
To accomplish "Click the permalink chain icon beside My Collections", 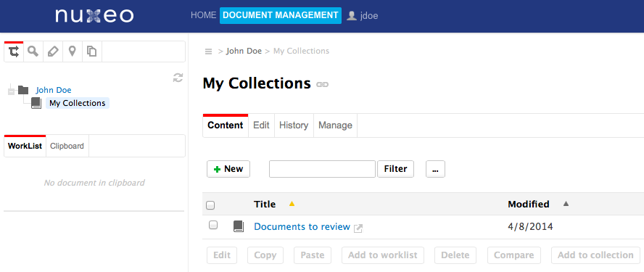I will pyautogui.click(x=323, y=85).
